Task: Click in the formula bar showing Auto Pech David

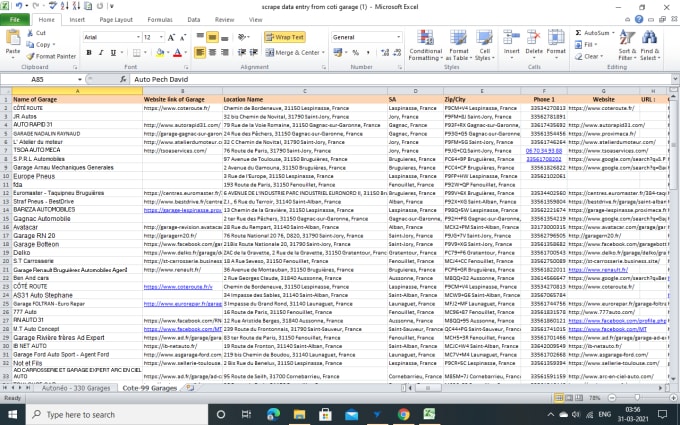Action: 401,79
